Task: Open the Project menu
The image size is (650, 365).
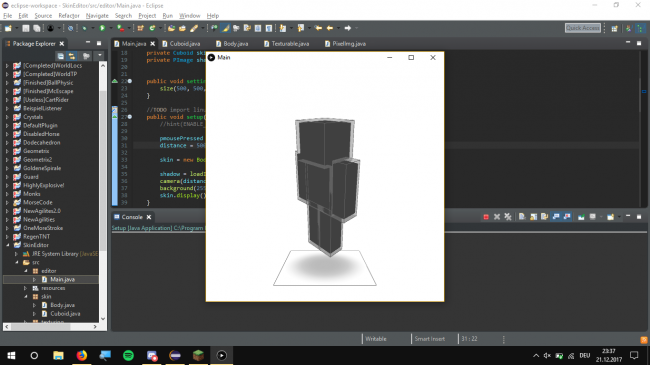Action: coord(147,16)
